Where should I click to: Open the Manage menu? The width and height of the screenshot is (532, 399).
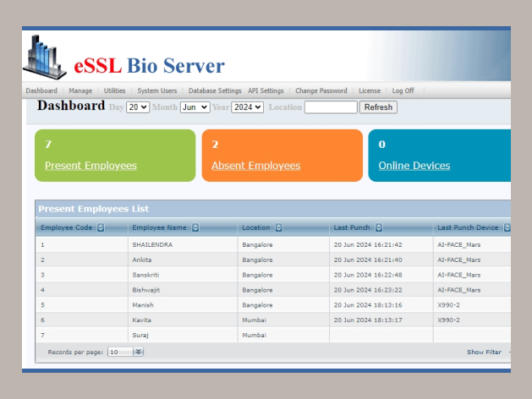80,90
